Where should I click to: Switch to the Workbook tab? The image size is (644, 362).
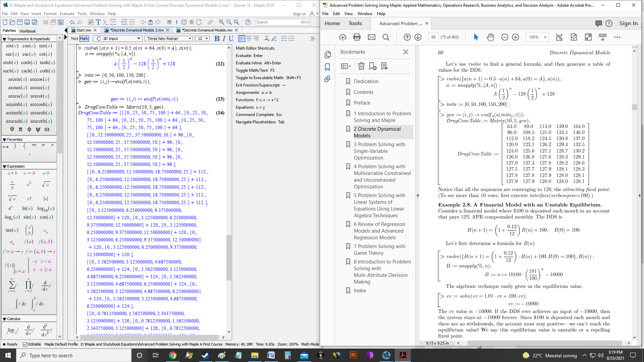(x=28, y=31)
